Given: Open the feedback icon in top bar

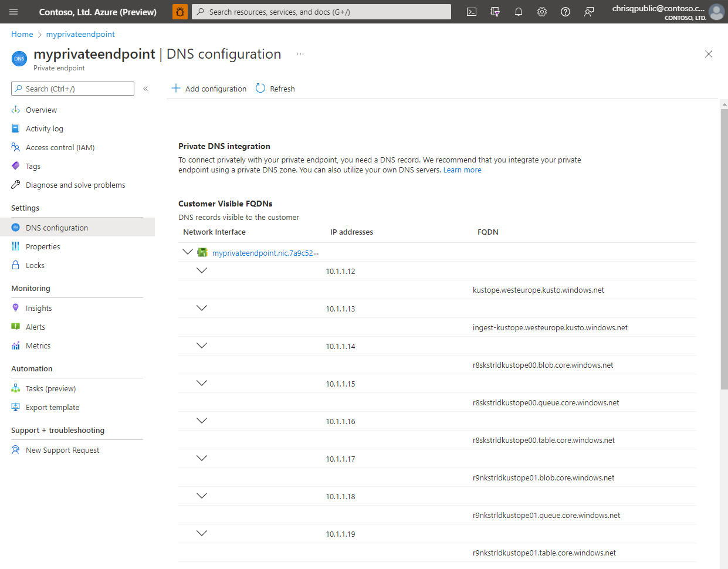Looking at the screenshot, I should (589, 12).
